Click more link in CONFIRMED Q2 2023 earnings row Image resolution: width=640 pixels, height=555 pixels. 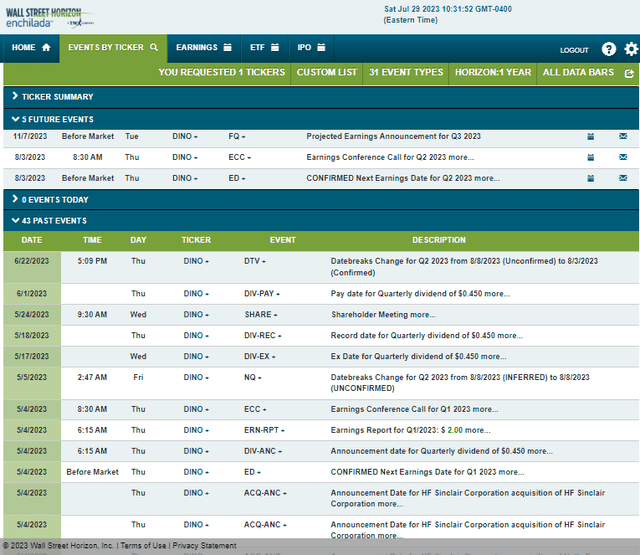pos(487,178)
